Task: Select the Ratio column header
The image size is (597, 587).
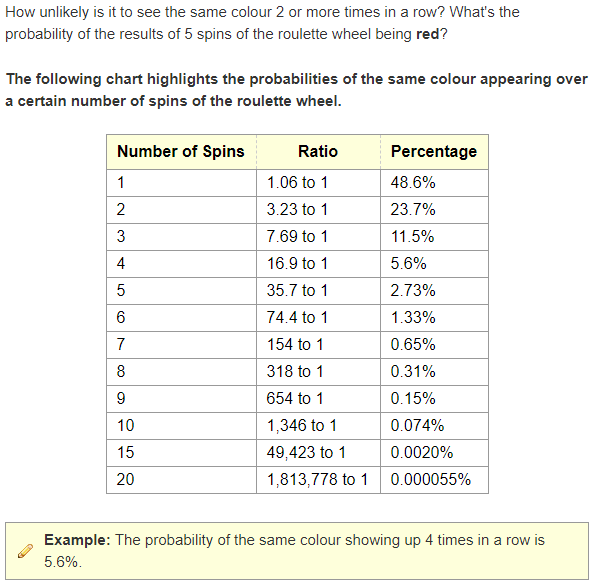Action: click(x=318, y=152)
